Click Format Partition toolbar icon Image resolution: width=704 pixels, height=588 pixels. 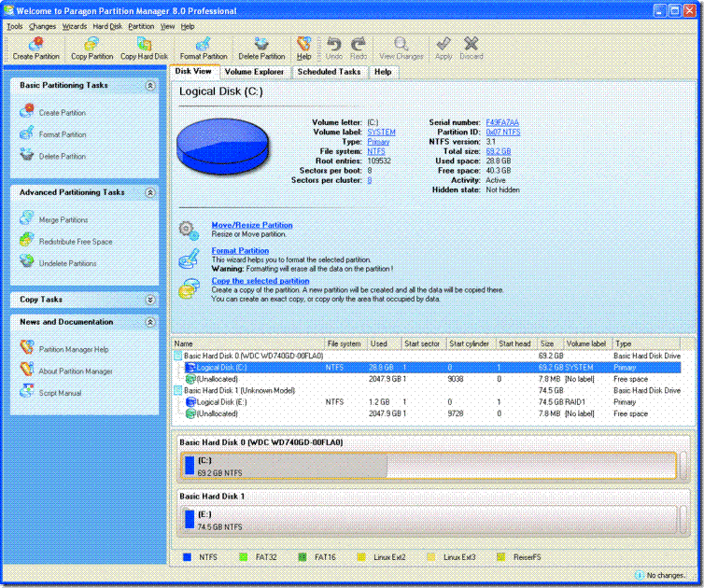pos(204,44)
